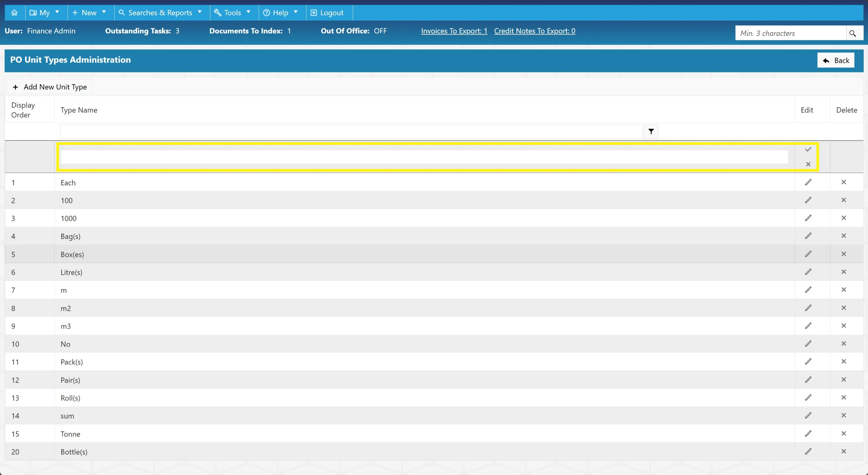
Task: Apply the Type Name filter funnel
Action: pyautogui.click(x=651, y=132)
